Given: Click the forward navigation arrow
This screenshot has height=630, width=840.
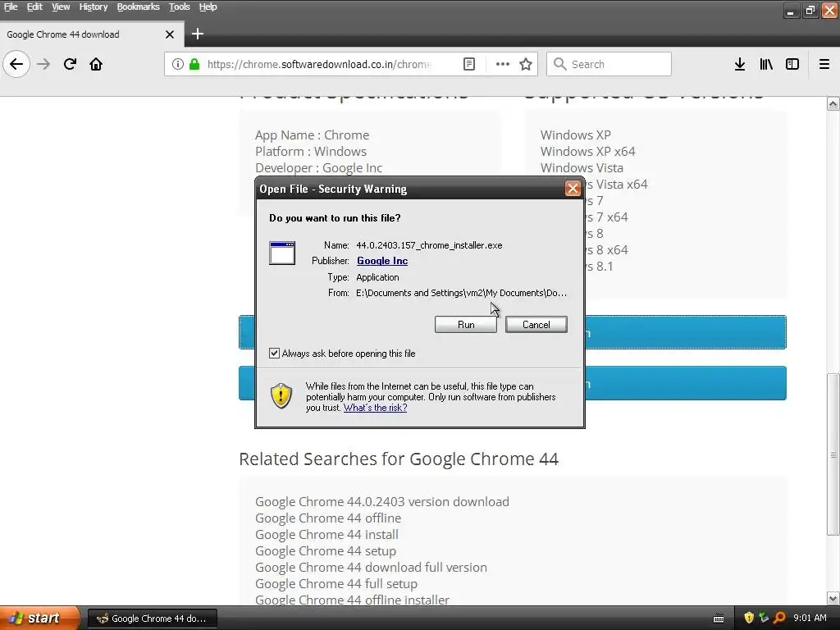Looking at the screenshot, I should 43,64.
